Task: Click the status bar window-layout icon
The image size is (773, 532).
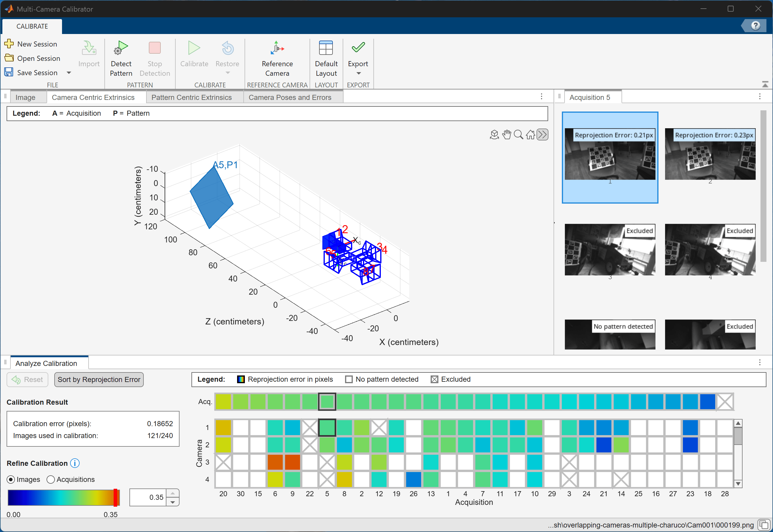Action: [764, 525]
